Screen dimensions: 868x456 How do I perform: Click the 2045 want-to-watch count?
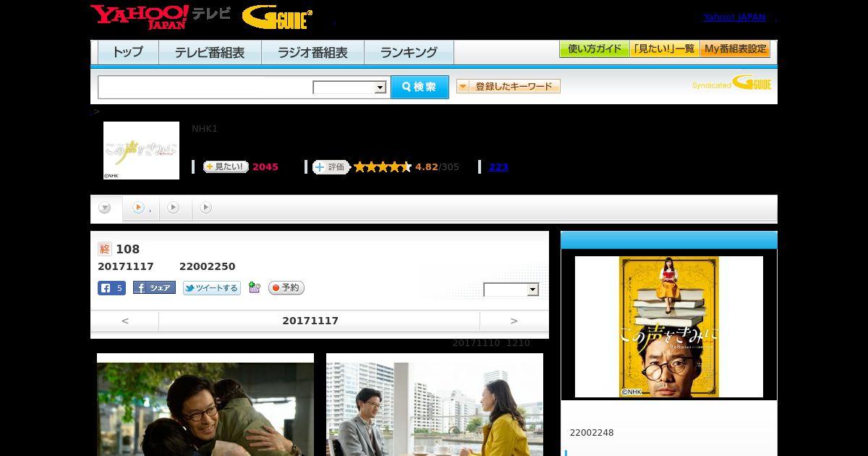[x=265, y=167]
